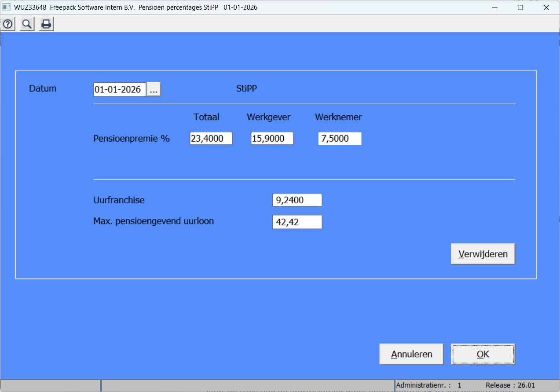Click the Release 26.01 status text
This screenshot has width=560, height=392.
point(510,385)
